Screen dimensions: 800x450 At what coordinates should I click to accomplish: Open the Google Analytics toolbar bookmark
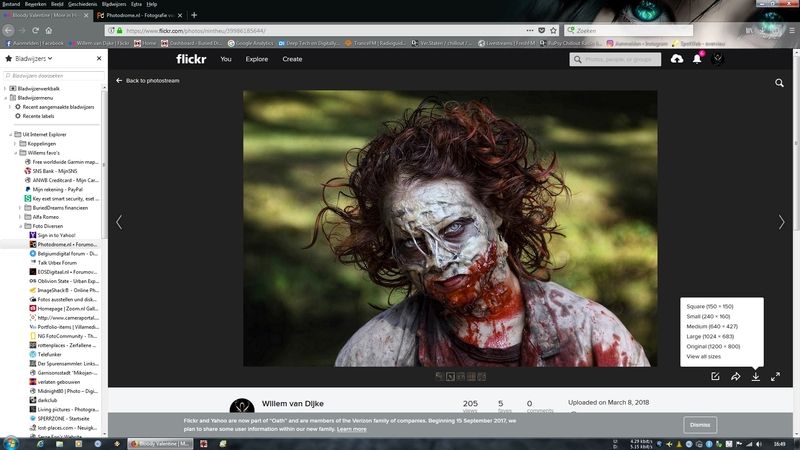tap(250, 43)
